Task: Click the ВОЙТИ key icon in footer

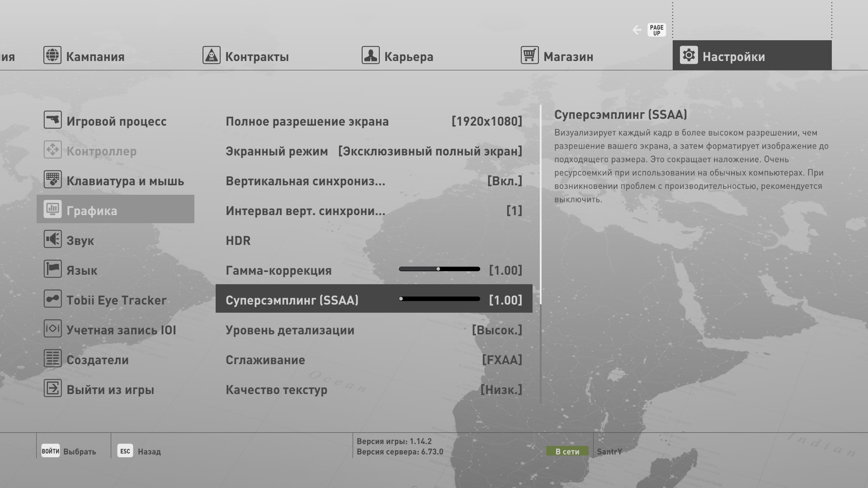Action: click(x=51, y=450)
